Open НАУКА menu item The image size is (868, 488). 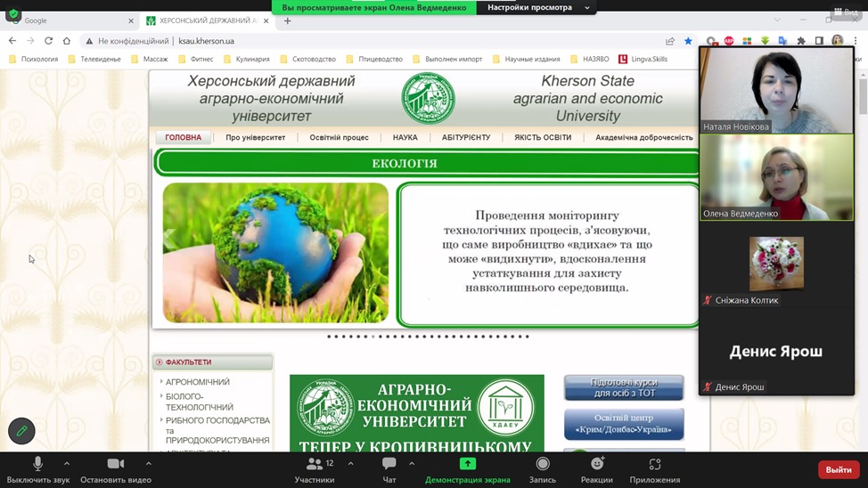(405, 137)
